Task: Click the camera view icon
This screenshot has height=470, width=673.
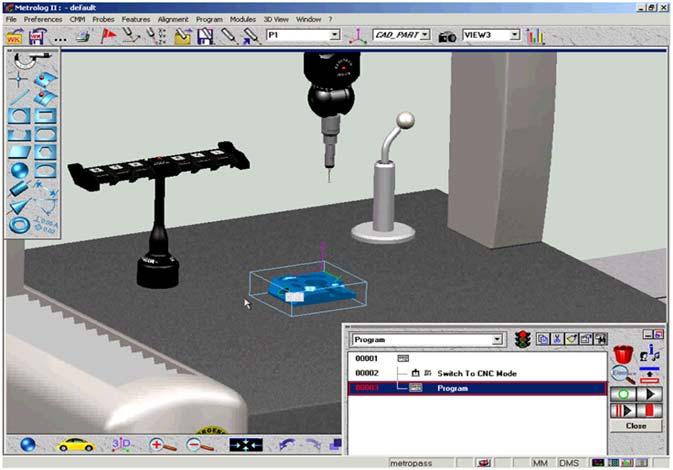Action: coord(447,37)
